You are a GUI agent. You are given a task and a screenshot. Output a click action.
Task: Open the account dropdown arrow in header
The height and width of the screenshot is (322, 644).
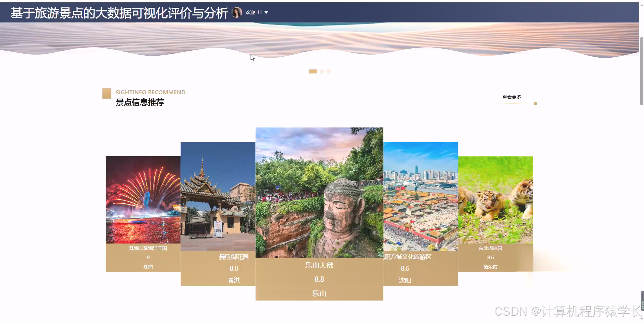[266, 12]
